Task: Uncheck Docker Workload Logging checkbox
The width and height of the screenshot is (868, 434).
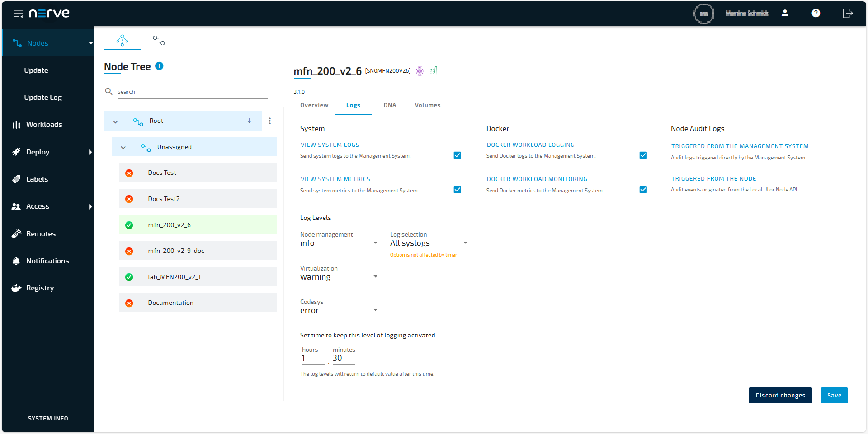Action: coord(643,155)
